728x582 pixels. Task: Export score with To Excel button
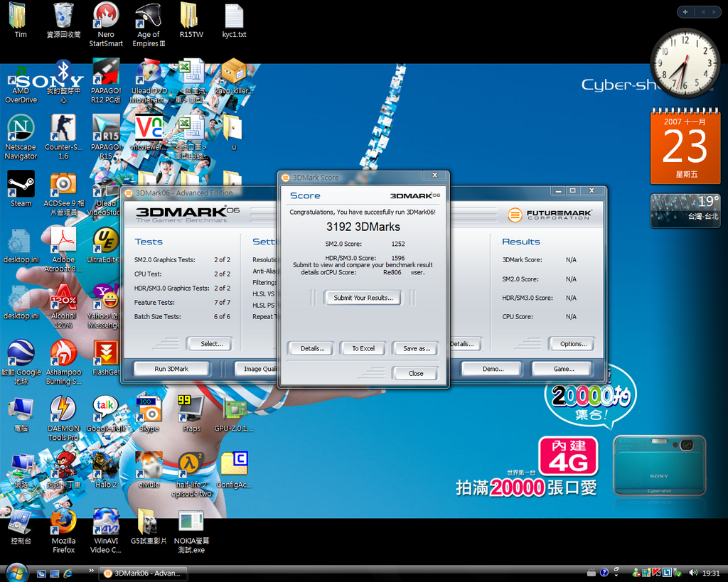(363, 348)
